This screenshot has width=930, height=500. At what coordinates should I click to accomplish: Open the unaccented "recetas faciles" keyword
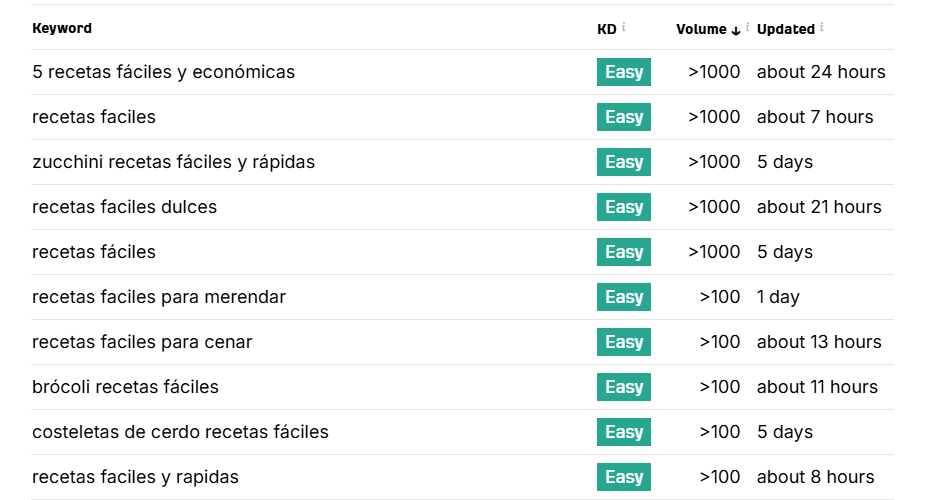pyautogui.click(x=94, y=117)
